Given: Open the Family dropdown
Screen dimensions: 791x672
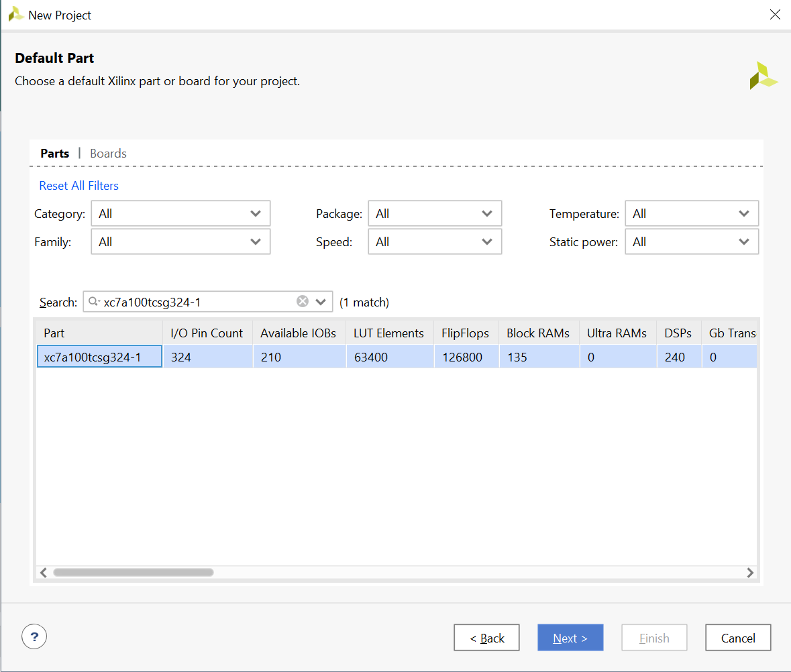Looking at the screenshot, I should point(180,242).
